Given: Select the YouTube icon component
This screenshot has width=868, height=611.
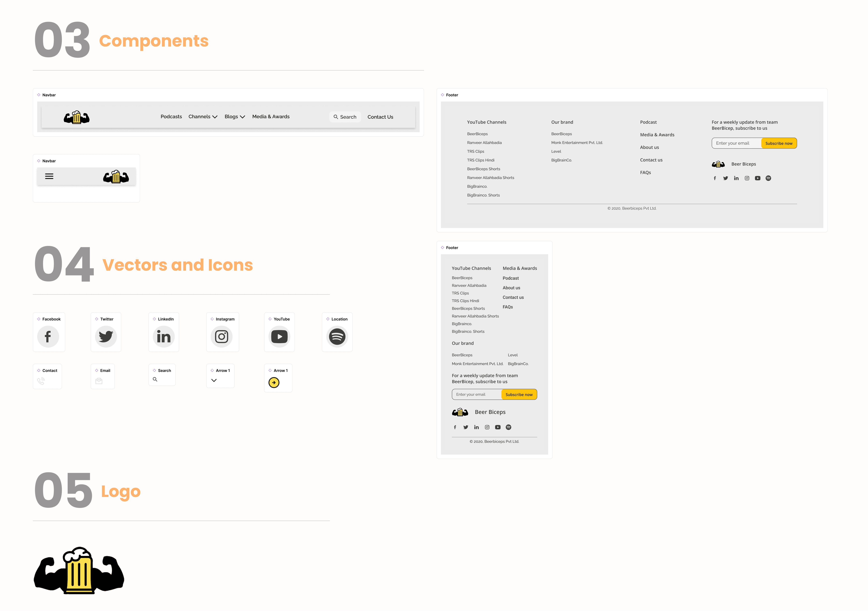Looking at the screenshot, I should pos(279,336).
